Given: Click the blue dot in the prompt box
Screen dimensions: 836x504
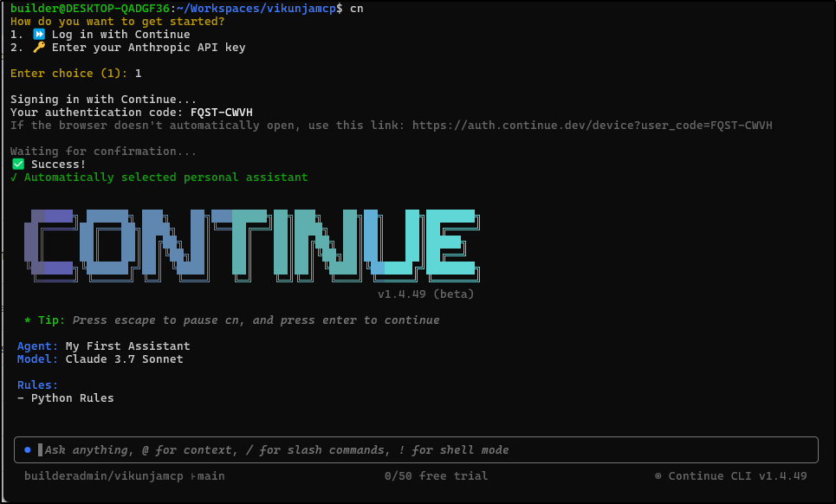Looking at the screenshot, I should [x=28, y=449].
